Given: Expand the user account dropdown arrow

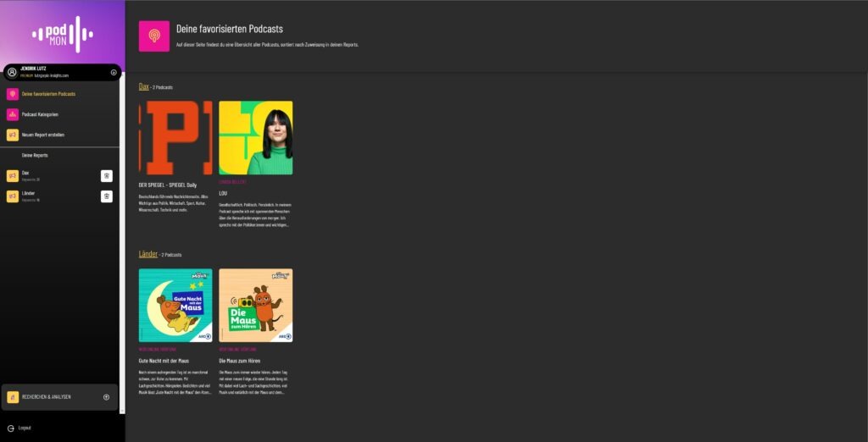Looking at the screenshot, I should pos(114,72).
